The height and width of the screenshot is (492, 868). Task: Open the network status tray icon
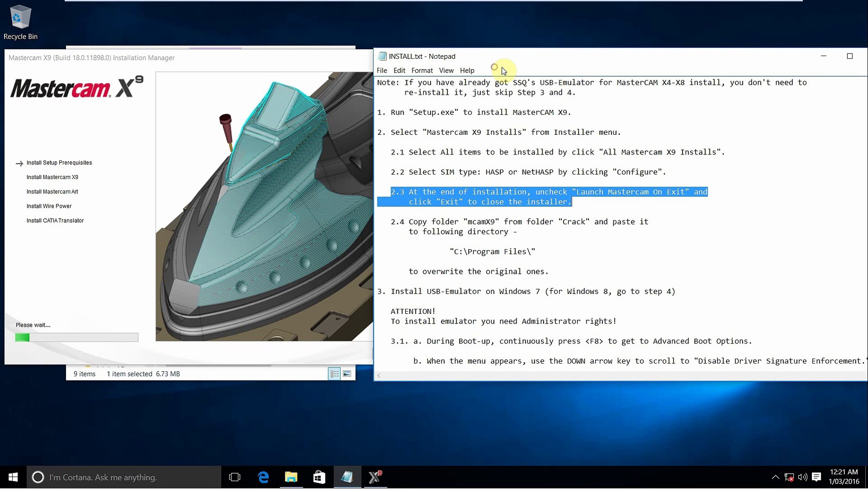(789, 477)
